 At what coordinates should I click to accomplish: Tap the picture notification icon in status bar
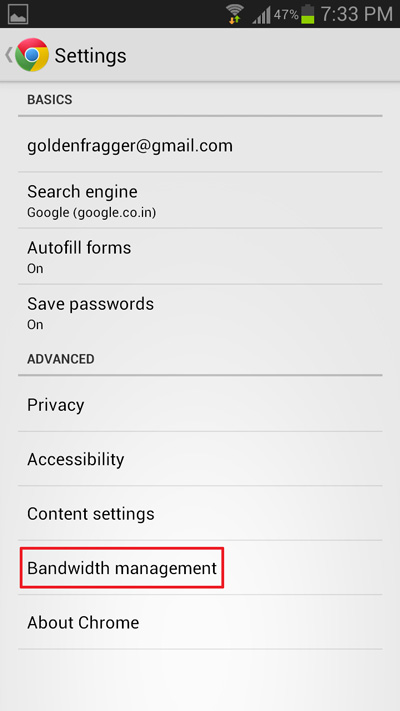[x=18, y=14]
